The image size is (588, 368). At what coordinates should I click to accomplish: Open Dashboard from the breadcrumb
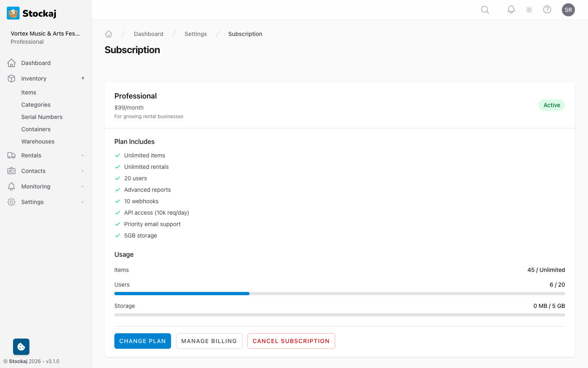[149, 34]
